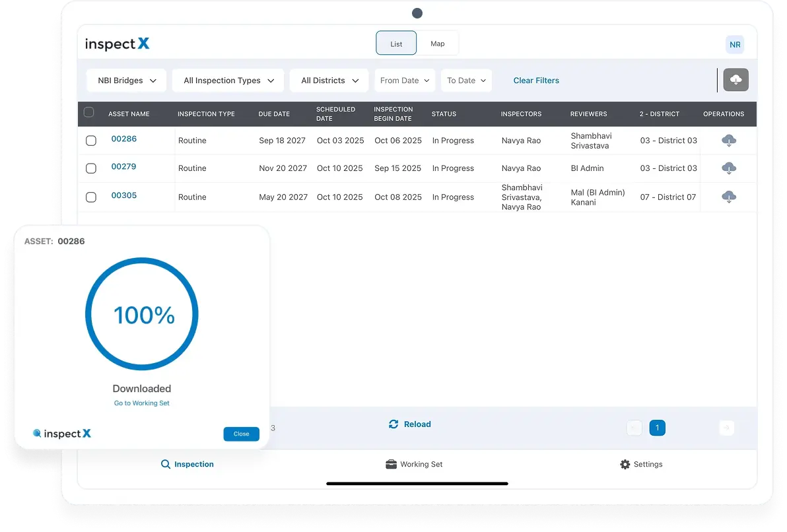Open the Working Set briefcase panel
The image size is (787, 532).
414,464
